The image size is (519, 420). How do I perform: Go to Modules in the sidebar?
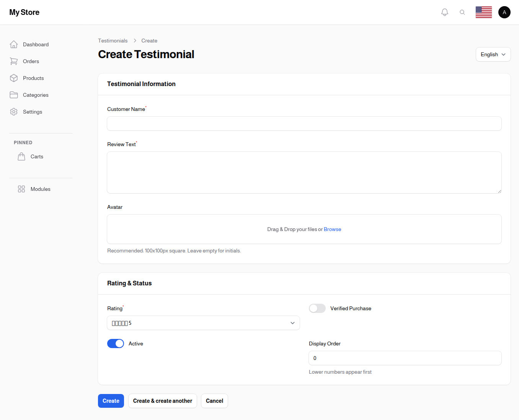[x=40, y=189]
